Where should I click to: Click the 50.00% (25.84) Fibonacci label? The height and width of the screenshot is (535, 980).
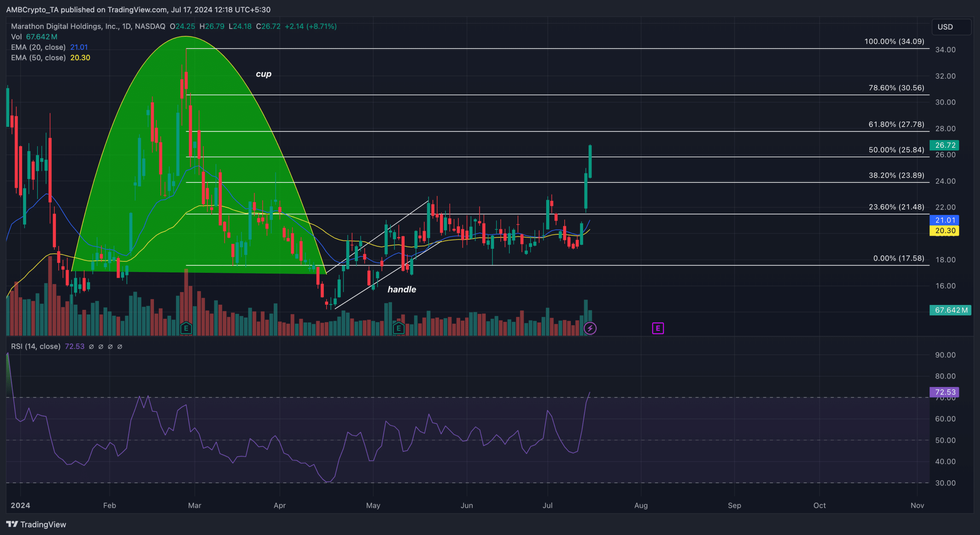[897, 150]
